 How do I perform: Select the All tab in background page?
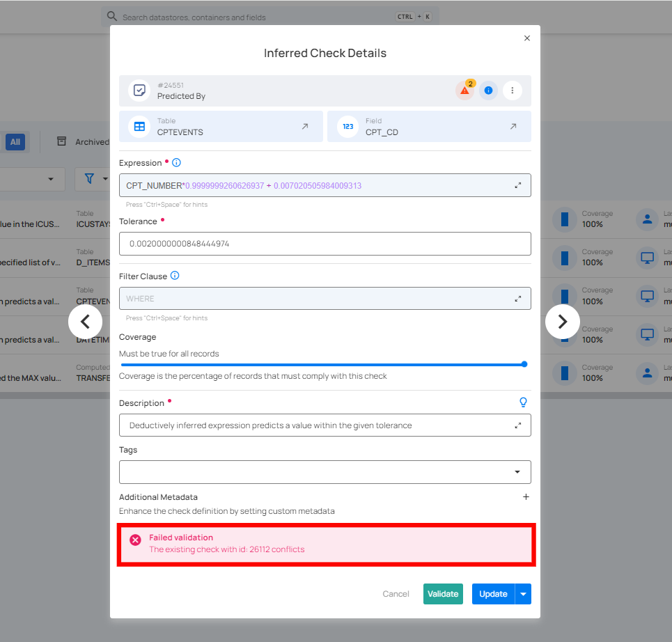click(15, 142)
